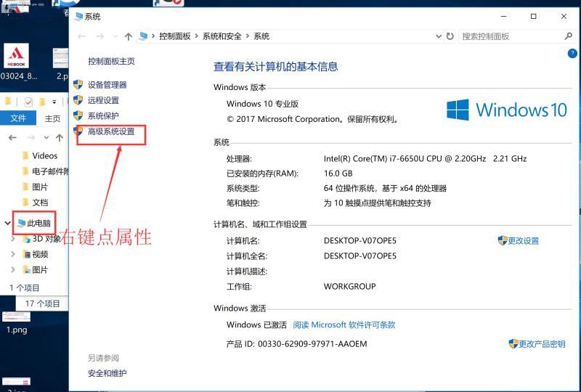
Task: Select 此电脑 in navigation tree
Action: [x=34, y=223]
